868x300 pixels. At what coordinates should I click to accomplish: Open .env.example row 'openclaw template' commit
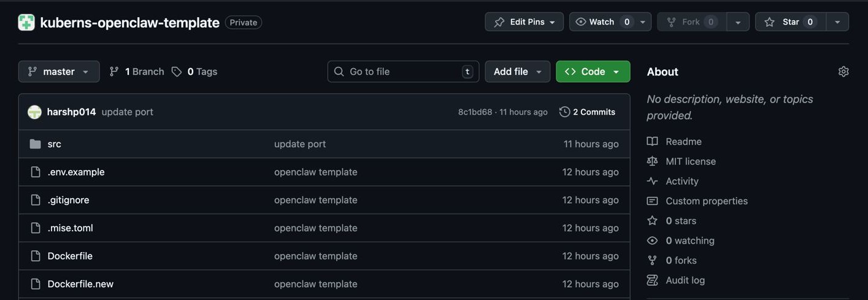316,172
